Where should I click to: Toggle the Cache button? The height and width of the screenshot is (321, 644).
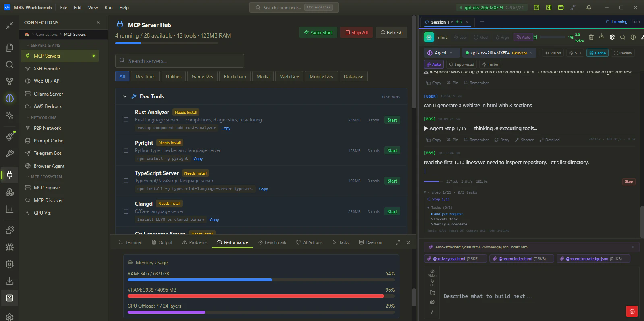[x=597, y=53]
